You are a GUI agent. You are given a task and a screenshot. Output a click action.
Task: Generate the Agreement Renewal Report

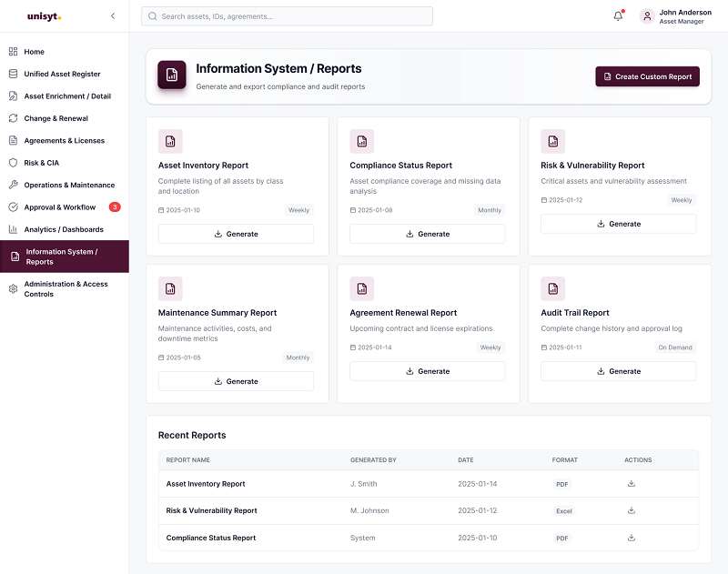(427, 371)
